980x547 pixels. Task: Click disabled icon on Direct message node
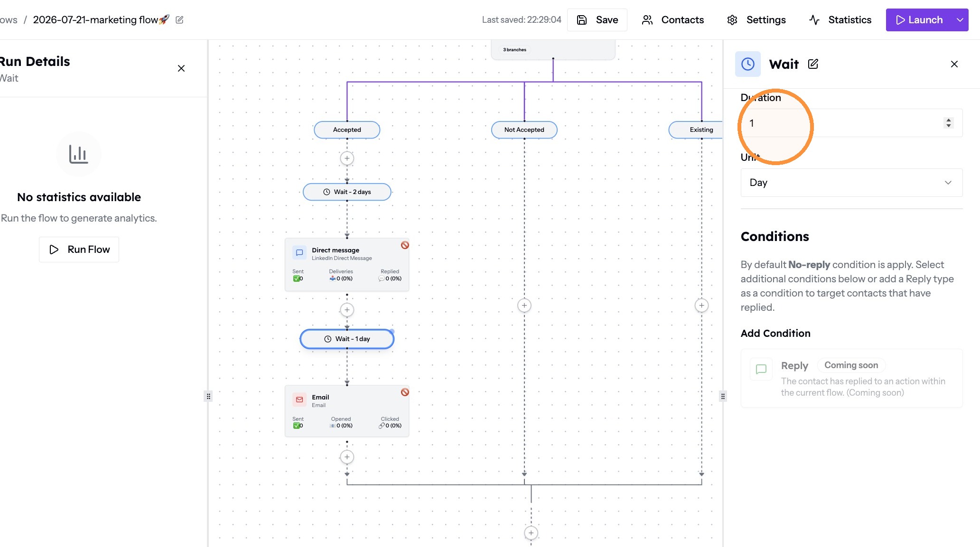[405, 245]
